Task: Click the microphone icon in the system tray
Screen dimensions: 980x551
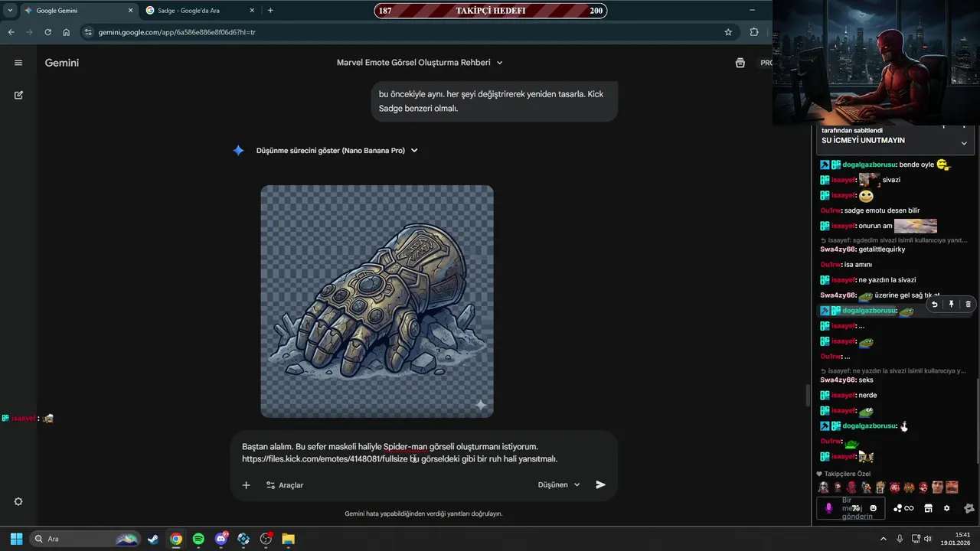Action: click(900, 539)
